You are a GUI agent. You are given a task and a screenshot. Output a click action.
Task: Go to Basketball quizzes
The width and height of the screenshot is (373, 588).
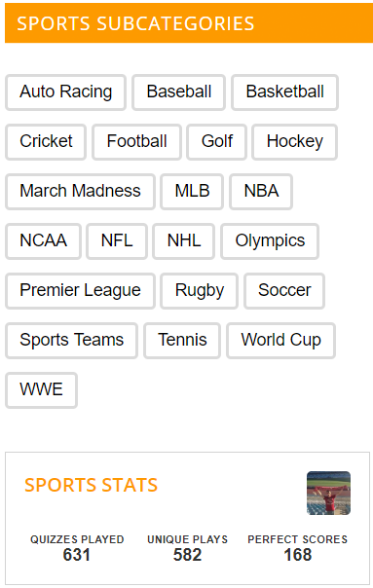284,92
